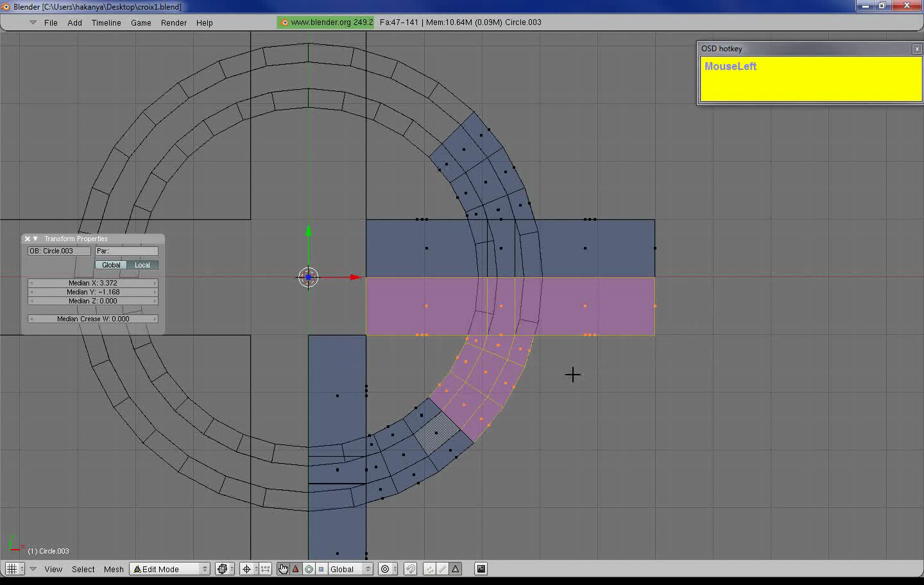
Task: Select the Global coordinates toggle
Action: 110,265
